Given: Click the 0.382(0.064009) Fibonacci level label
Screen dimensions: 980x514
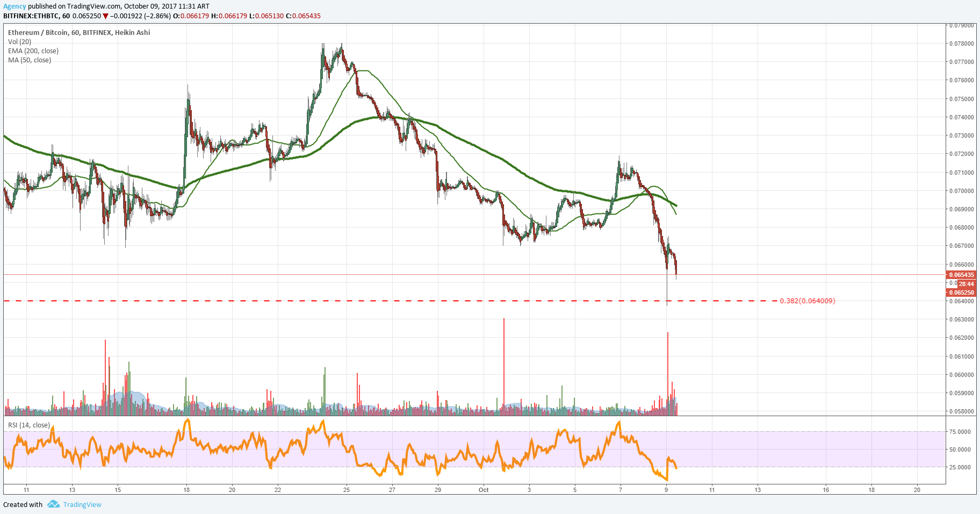Looking at the screenshot, I should point(808,301).
